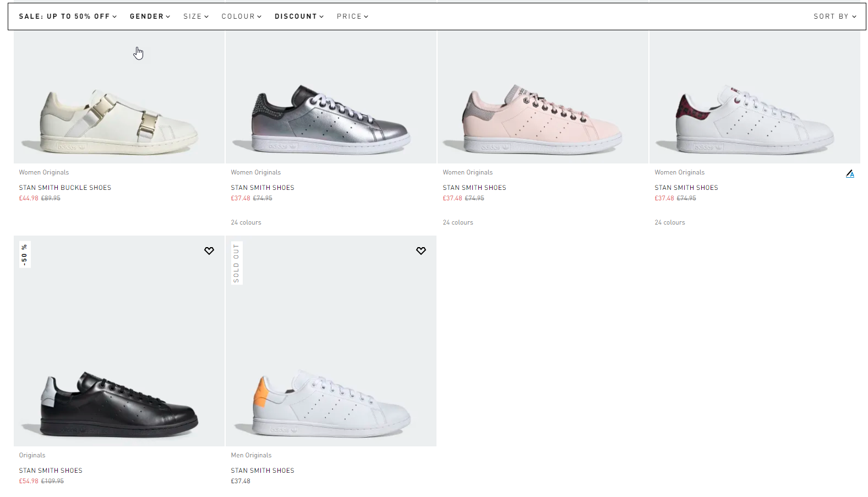Screen dimensions: 868x497
Task: Click the £54.98 sale price
Action: 29,481
